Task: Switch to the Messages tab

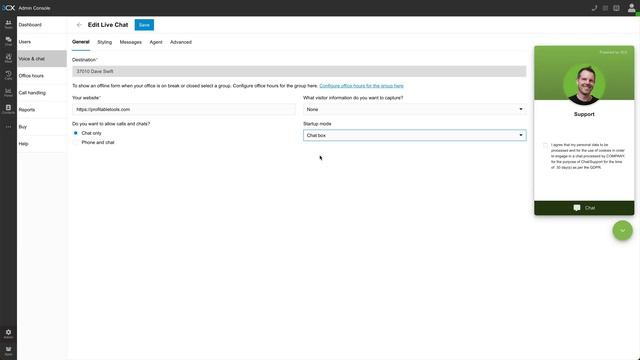Action: pos(131,42)
